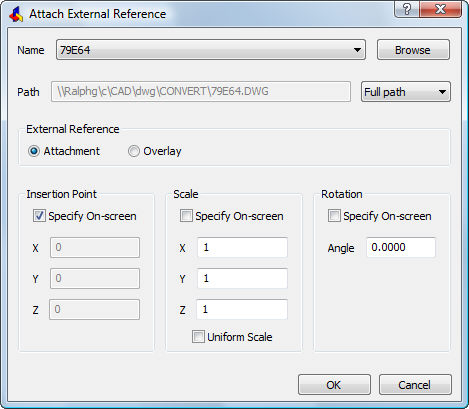Click the Cancel button
The image size is (469, 409).
click(x=415, y=385)
